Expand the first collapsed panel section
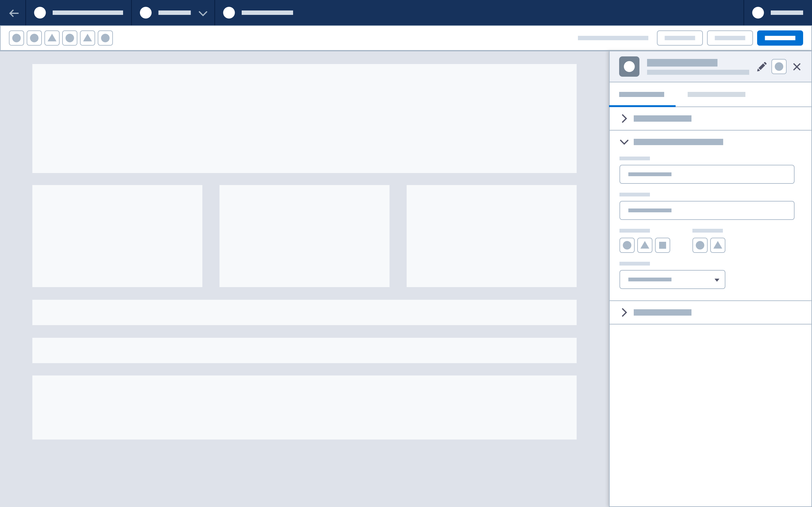812x507 pixels. 625,119
